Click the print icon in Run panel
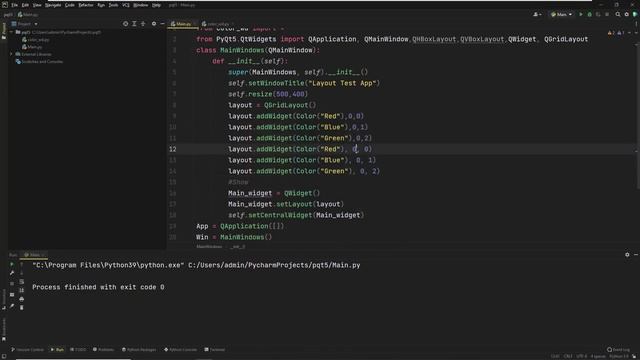640x360 pixels. [22, 299]
